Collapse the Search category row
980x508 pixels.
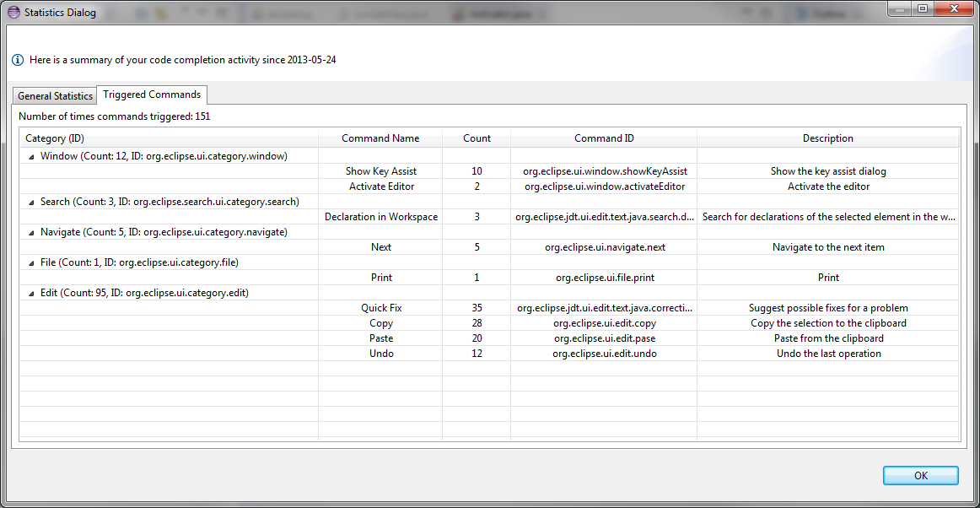31,202
